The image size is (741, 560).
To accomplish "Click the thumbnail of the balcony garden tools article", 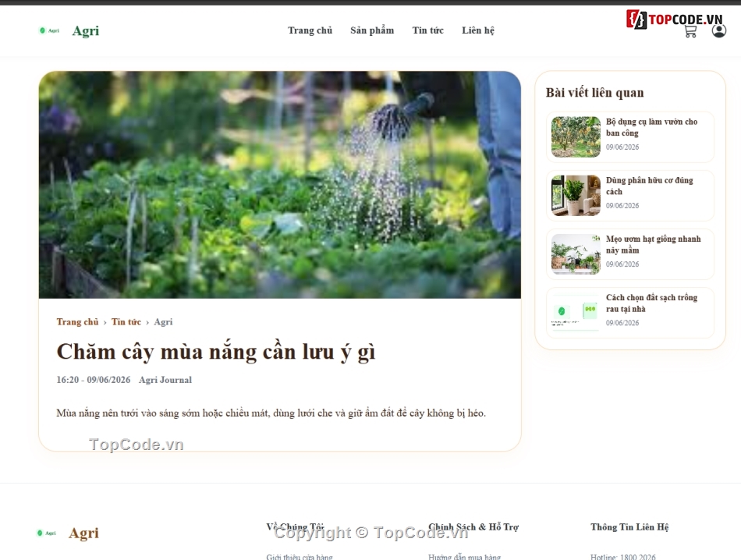I will pos(576,136).
